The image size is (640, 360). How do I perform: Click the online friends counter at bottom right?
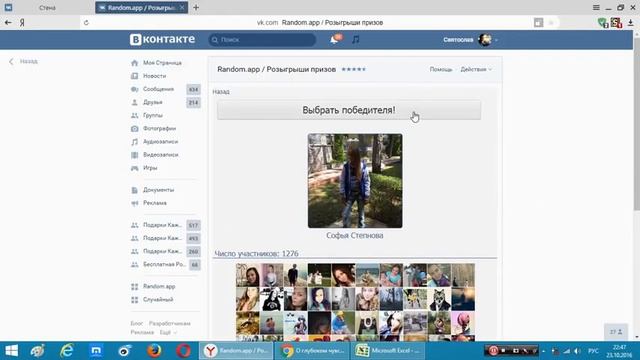click(616, 332)
